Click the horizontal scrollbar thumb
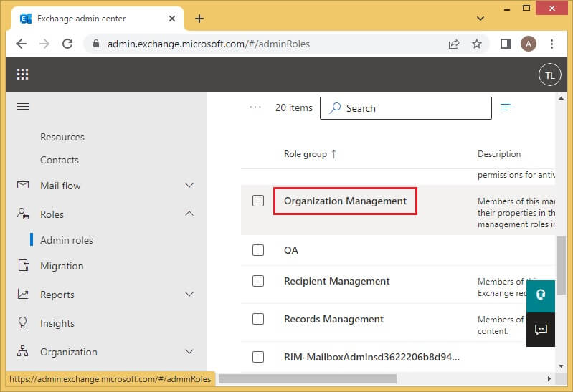 click(308, 379)
